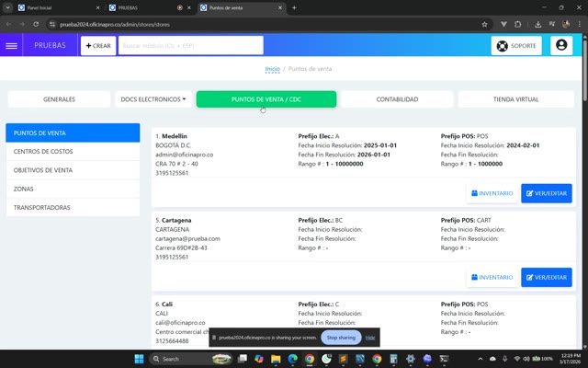
Task: Open the user profile icon
Action: click(x=561, y=45)
